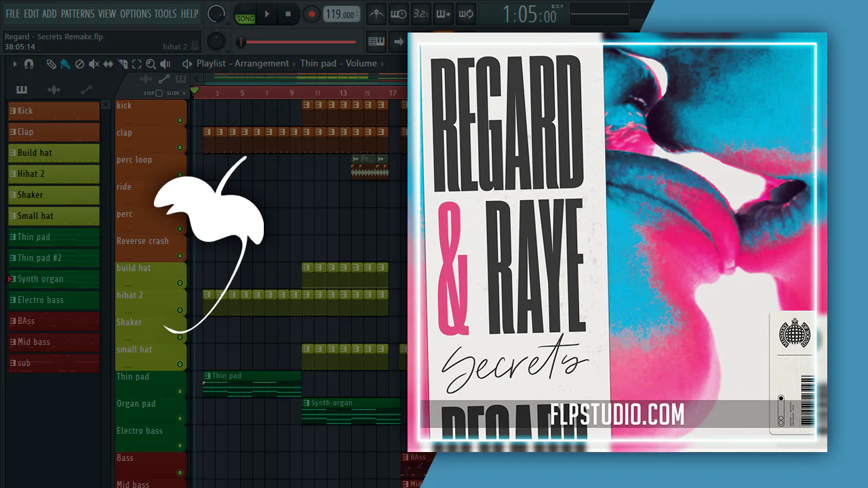Select the Build hat pattern in picker
Screen dimensions: 868x488
pyautogui.click(x=54, y=153)
